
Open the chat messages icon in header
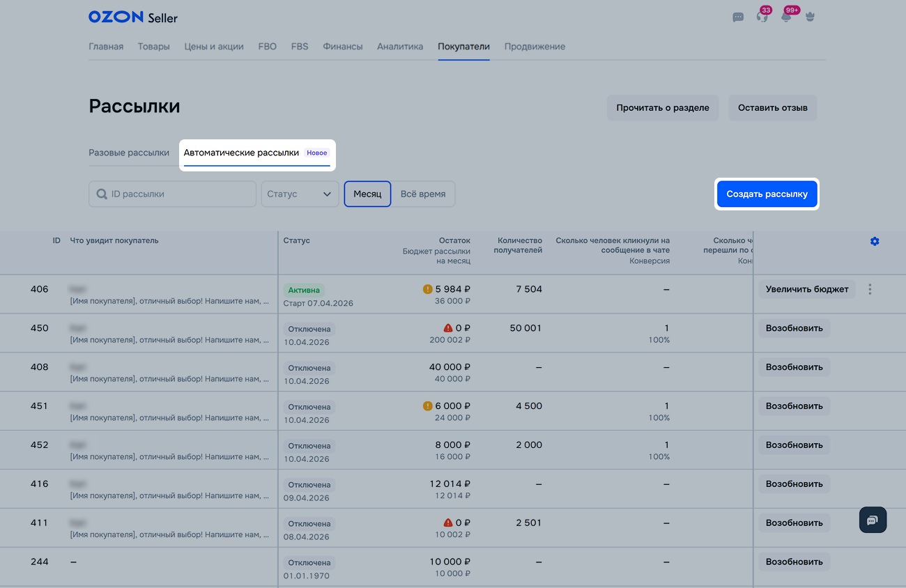point(738,17)
